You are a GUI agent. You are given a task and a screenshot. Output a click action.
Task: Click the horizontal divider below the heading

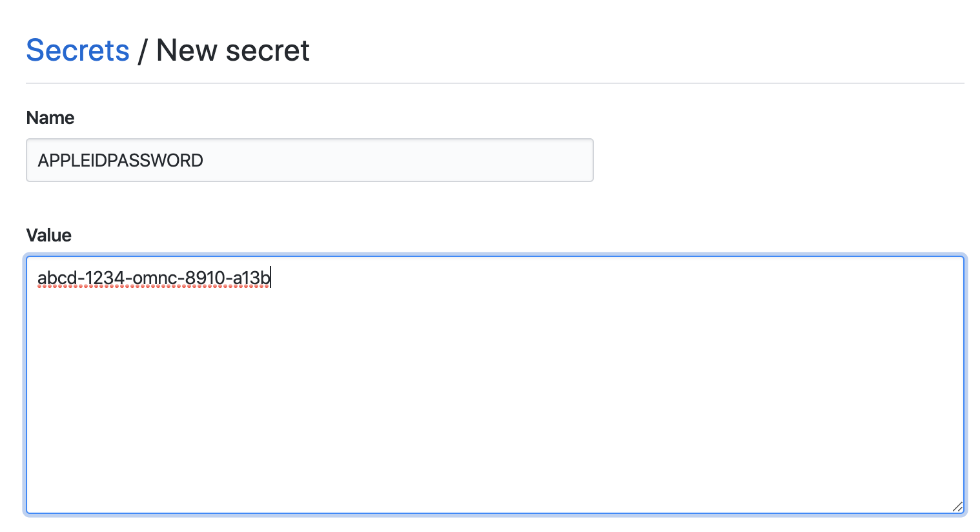(x=495, y=83)
